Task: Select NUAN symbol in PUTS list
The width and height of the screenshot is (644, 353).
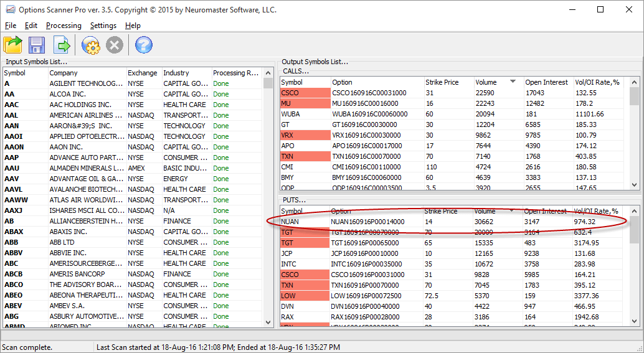Action: tap(290, 222)
